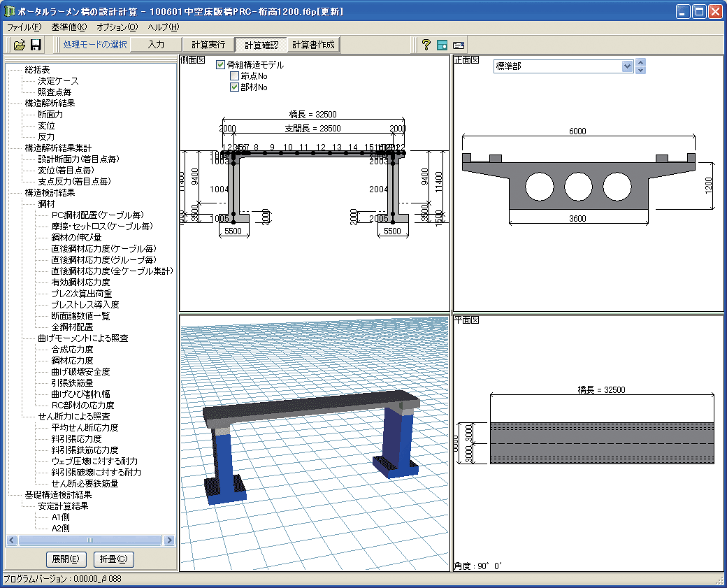This screenshot has height=588, width=727.
Task: Click the tree horizontal scrollbar thumb
Action: tap(90, 540)
